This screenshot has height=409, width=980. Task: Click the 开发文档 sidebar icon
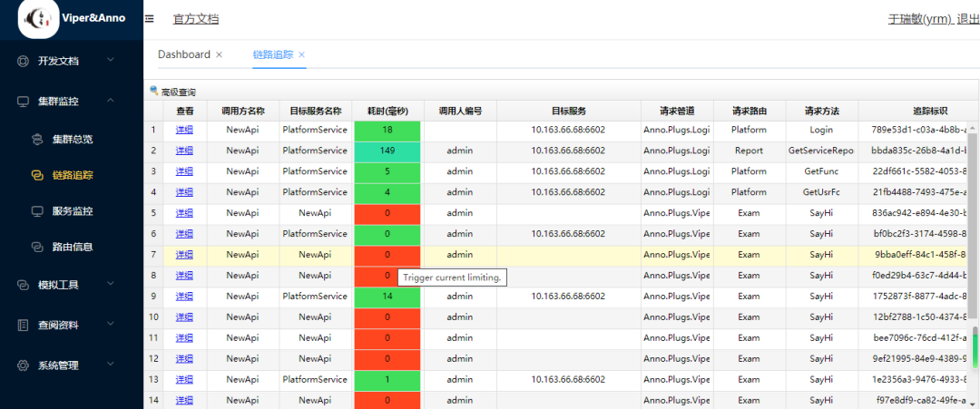click(x=23, y=61)
